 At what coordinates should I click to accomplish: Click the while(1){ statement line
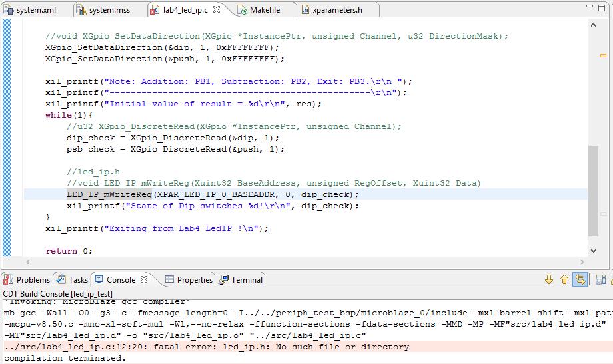point(69,115)
